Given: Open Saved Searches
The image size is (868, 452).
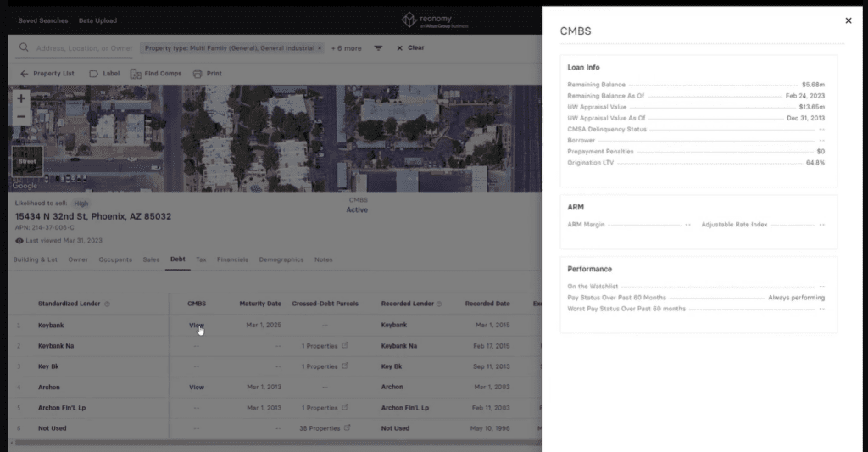Looking at the screenshot, I should [43, 20].
